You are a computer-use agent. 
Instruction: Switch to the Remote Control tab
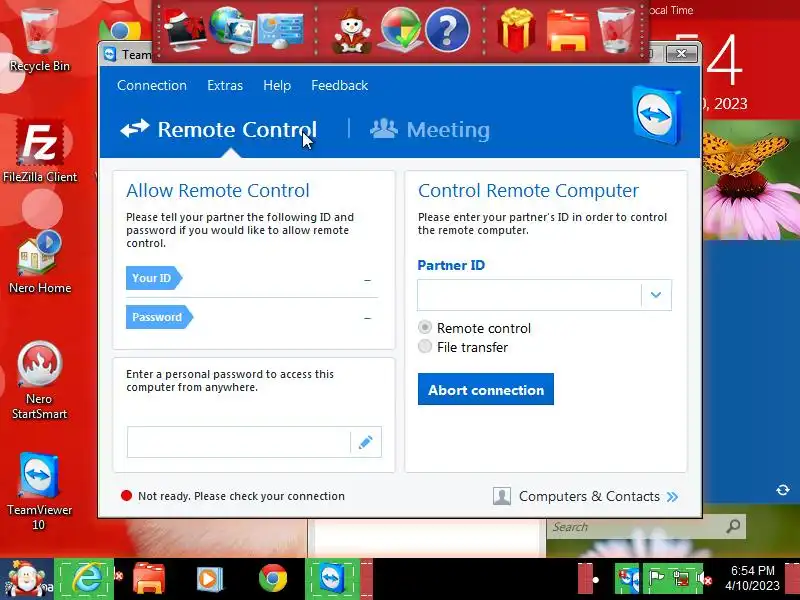218,130
